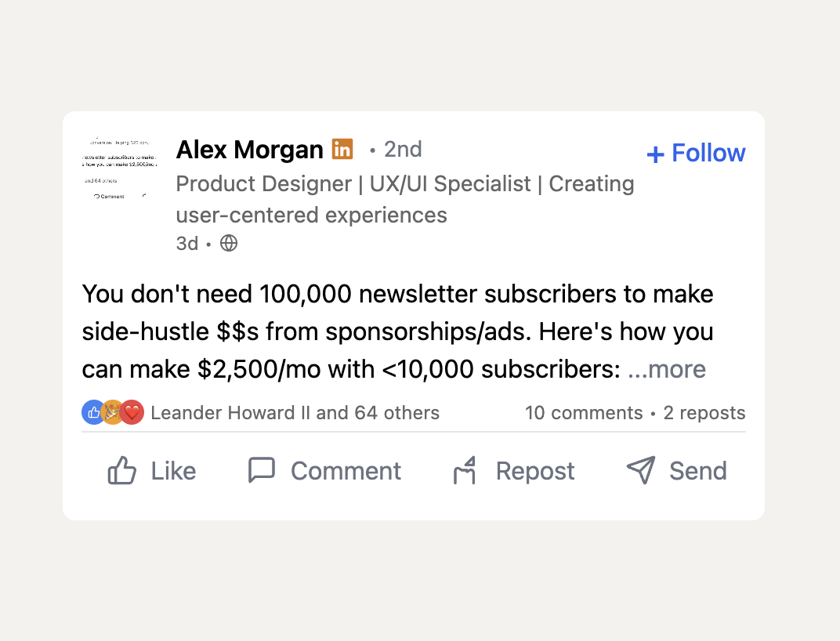
Task: Open the 3d post timestamp
Action: point(187,243)
